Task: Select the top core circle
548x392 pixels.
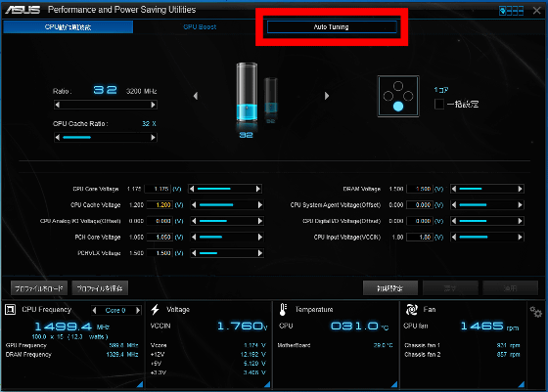Action: point(398,86)
